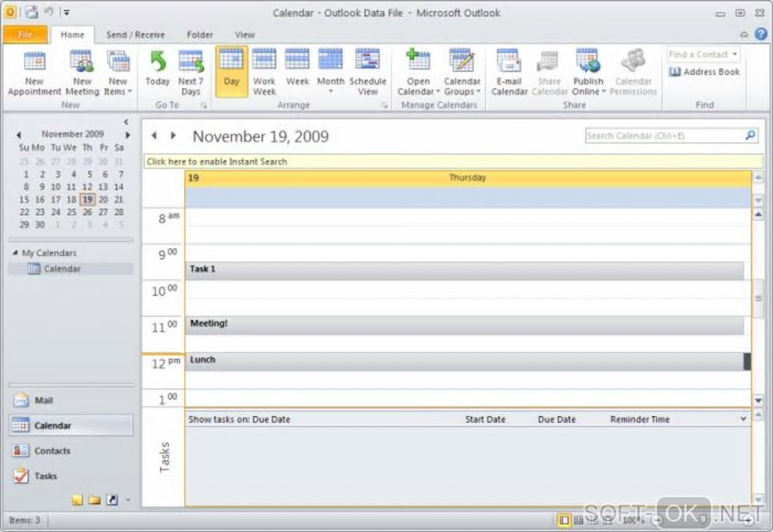Open Outlook Help
The width and height of the screenshot is (773, 532).
click(x=761, y=34)
